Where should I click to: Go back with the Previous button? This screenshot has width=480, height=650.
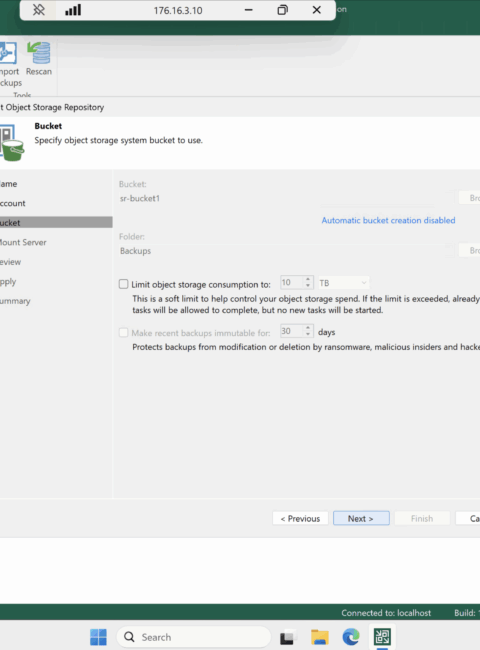tap(300, 518)
